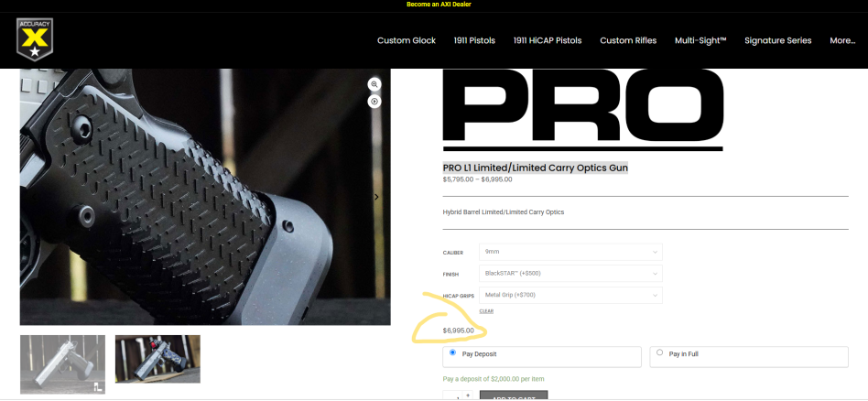Click the Clear link under the options
Image resolution: width=868 pixels, height=401 pixels.
pos(486,311)
